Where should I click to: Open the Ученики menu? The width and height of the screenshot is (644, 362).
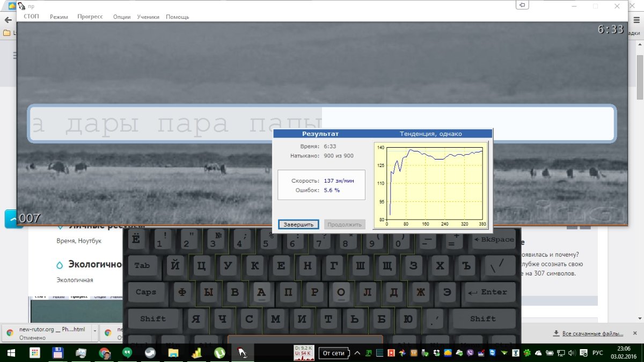click(x=148, y=17)
